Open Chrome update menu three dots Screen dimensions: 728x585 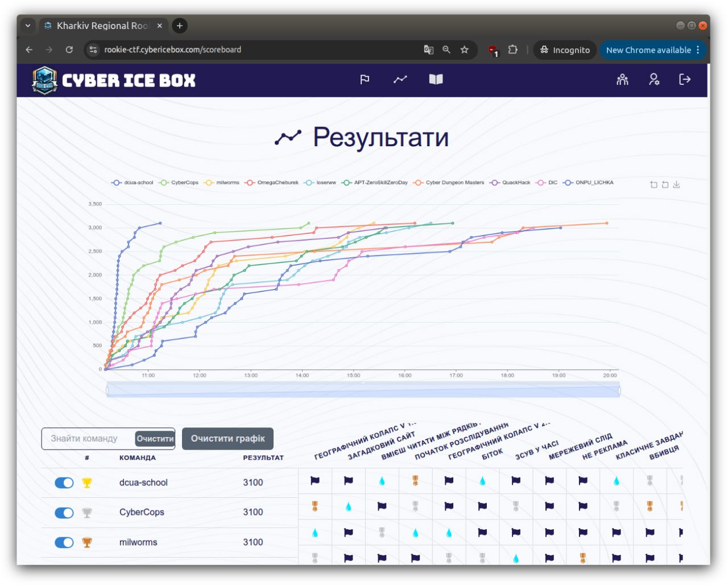(698, 50)
